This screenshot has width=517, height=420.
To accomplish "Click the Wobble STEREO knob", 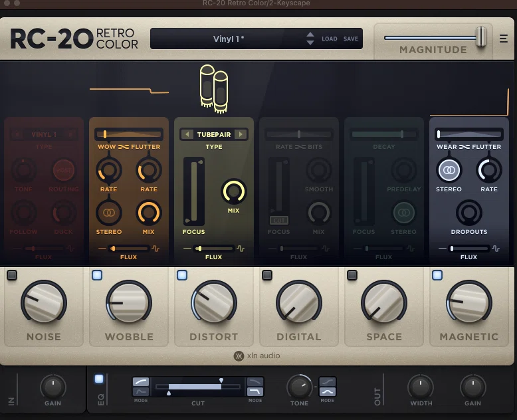I will coord(109,213).
